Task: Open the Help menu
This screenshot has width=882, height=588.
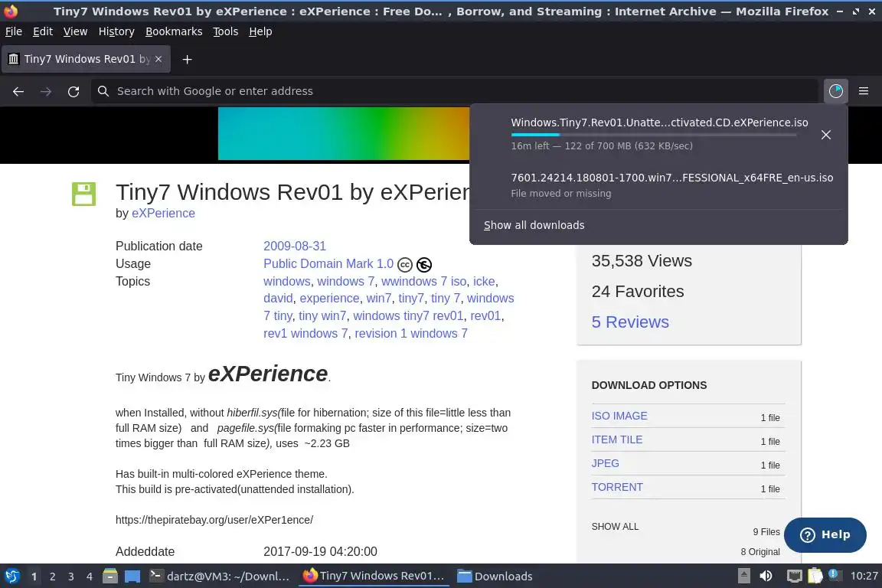Action: tap(260, 31)
